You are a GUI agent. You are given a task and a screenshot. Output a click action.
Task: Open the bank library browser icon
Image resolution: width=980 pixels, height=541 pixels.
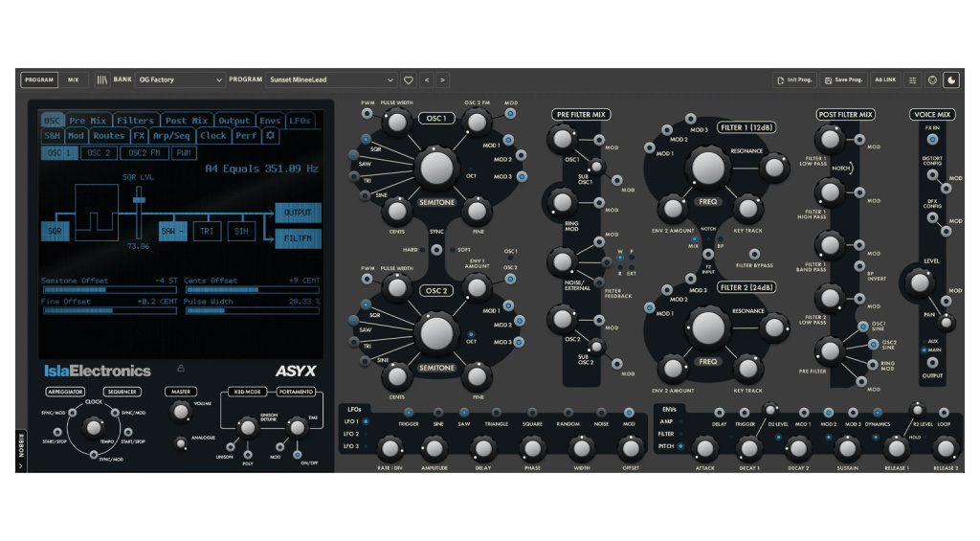[x=101, y=80]
